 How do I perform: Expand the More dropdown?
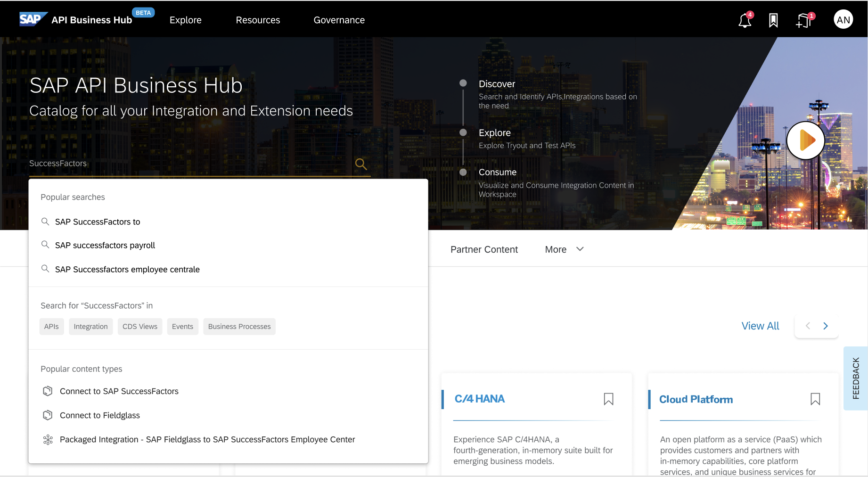[x=564, y=249]
